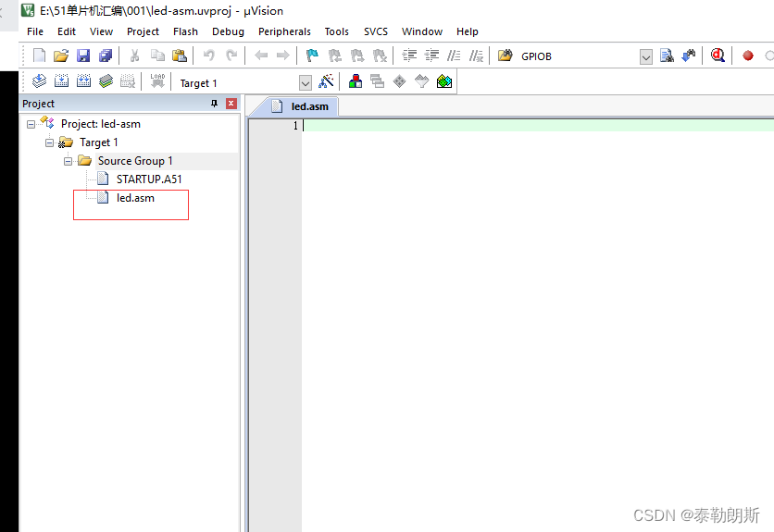Open the View menu
The height and width of the screenshot is (532, 774).
click(x=101, y=31)
